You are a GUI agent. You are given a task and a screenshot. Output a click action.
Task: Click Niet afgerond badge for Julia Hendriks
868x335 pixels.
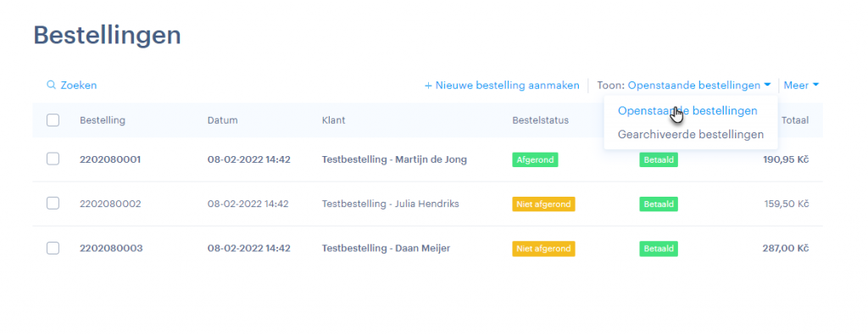point(543,204)
